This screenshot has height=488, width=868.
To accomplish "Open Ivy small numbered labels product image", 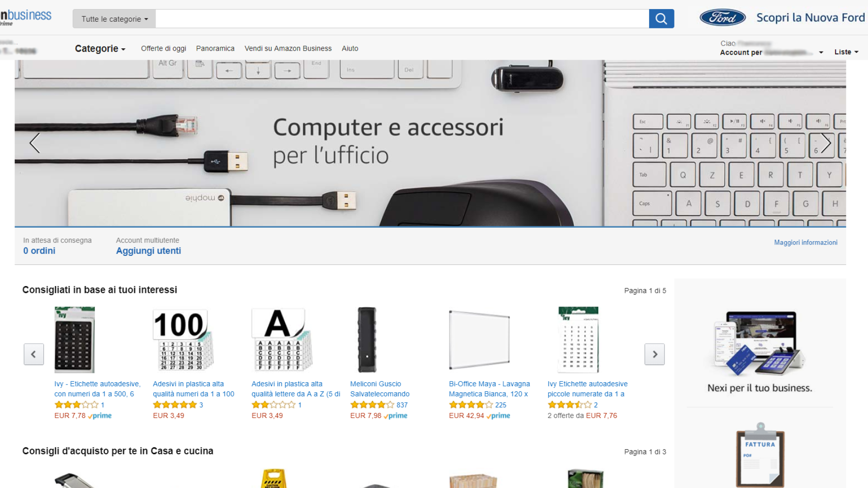I will click(578, 340).
